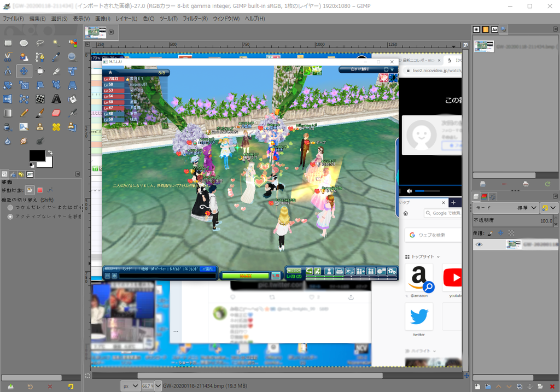Set move target to path

coord(50,190)
